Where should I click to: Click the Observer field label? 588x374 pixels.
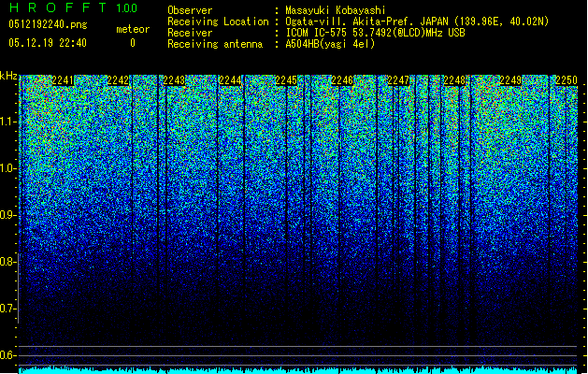[x=190, y=10]
